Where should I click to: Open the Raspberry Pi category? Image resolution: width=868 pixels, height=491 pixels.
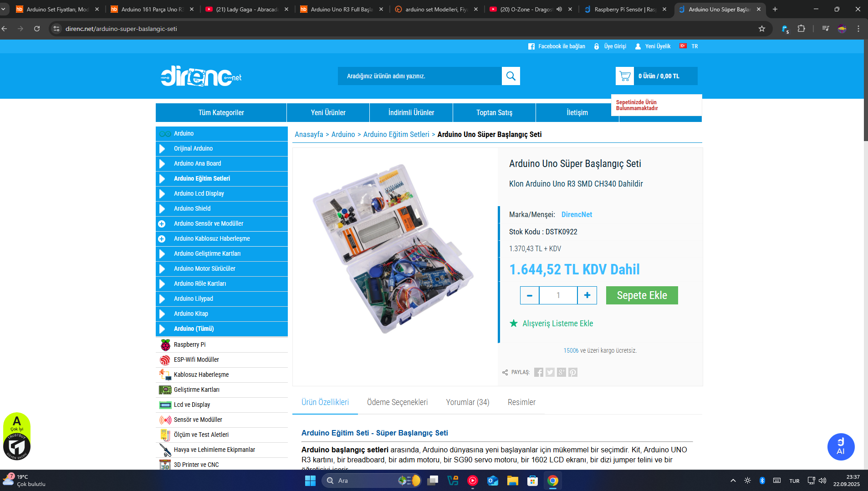pyautogui.click(x=221, y=344)
